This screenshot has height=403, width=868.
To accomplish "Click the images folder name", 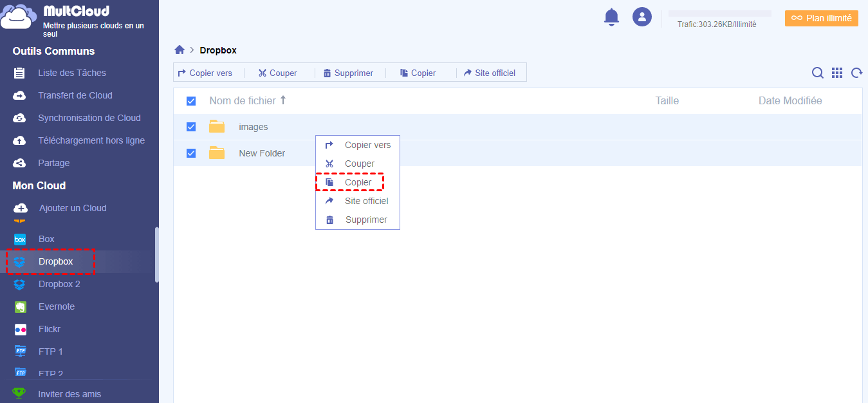I will tap(254, 127).
